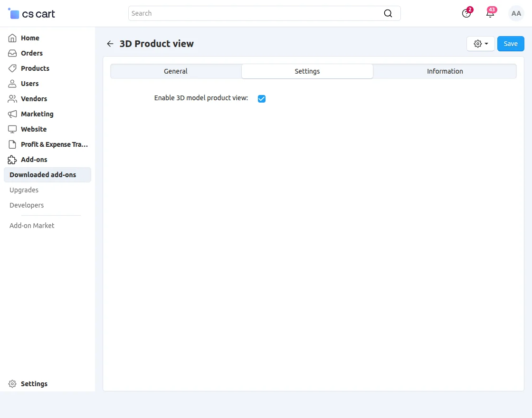Open Orders via the inbox icon
Screen dimensions: 532x418
(x=12, y=53)
